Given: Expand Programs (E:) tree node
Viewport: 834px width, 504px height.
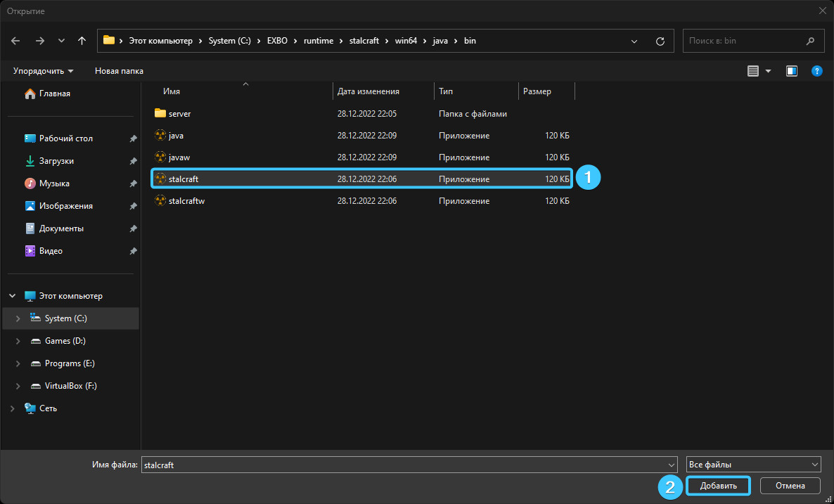Looking at the screenshot, I should pos(18,363).
